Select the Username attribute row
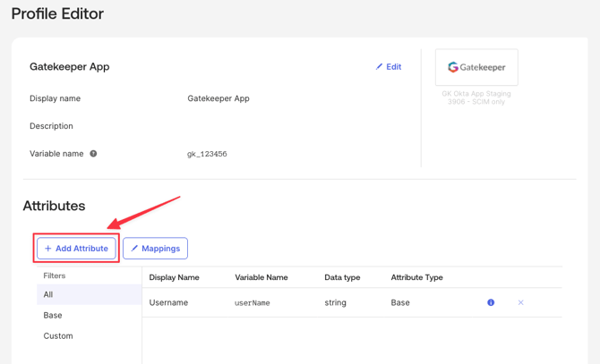The height and width of the screenshot is (364, 600). tap(168, 303)
